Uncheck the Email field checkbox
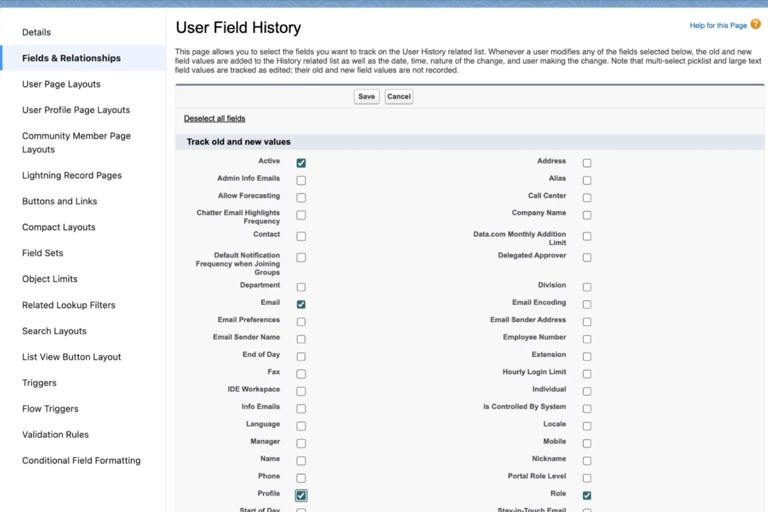The width and height of the screenshot is (768, 512). click(301, 304)
